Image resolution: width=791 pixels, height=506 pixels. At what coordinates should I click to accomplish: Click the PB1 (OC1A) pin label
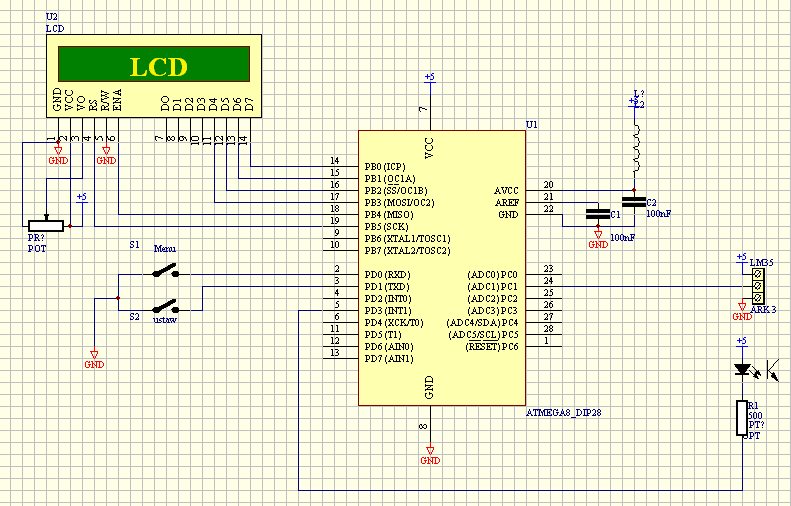click(x=390, y=179)
